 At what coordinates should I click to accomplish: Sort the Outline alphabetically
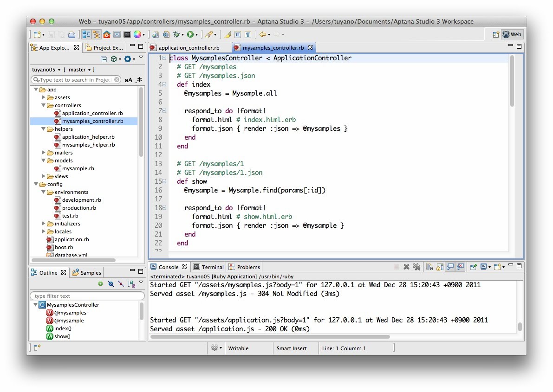point(131,284)
